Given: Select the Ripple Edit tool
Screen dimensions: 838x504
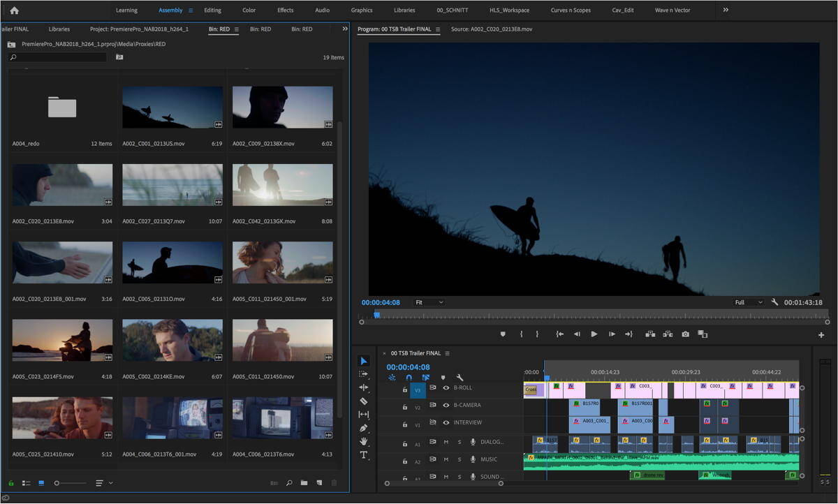Looking at the screenshot, I should pyautogui.click(x=364, y=387).
